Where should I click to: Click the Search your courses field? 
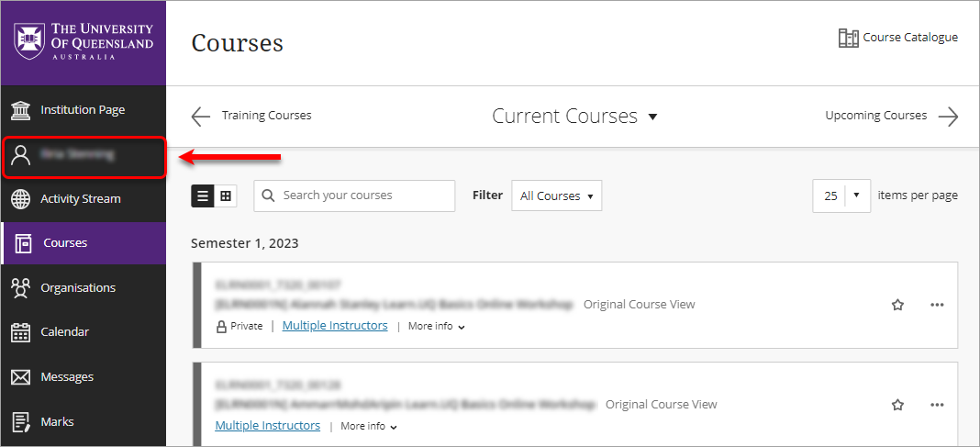point(354,196)
